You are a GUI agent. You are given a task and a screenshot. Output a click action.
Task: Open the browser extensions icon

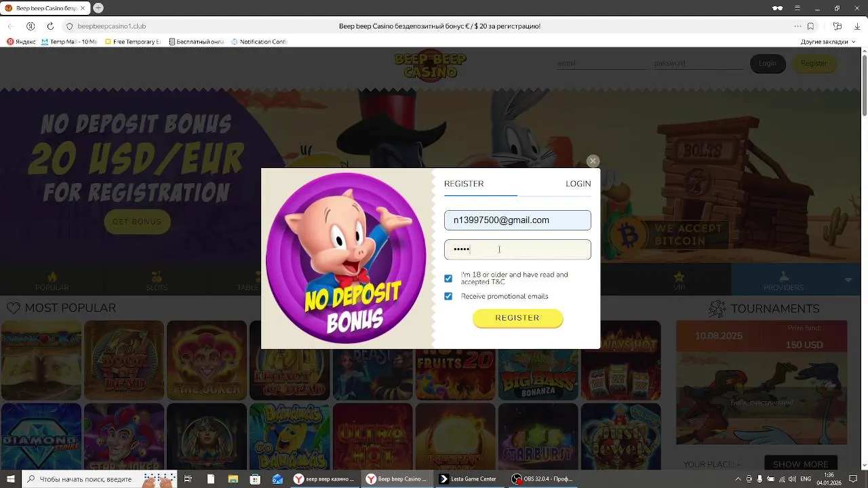pos(837,26)
